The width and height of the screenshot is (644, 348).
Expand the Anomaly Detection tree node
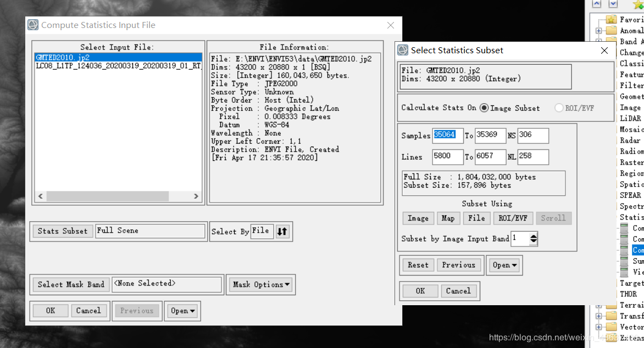coord(599,31)
